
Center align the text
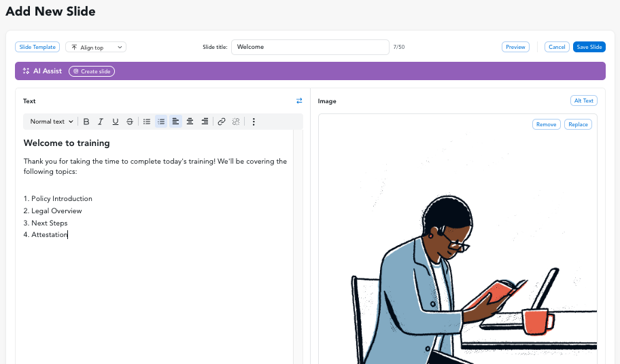tap(190, 122)
